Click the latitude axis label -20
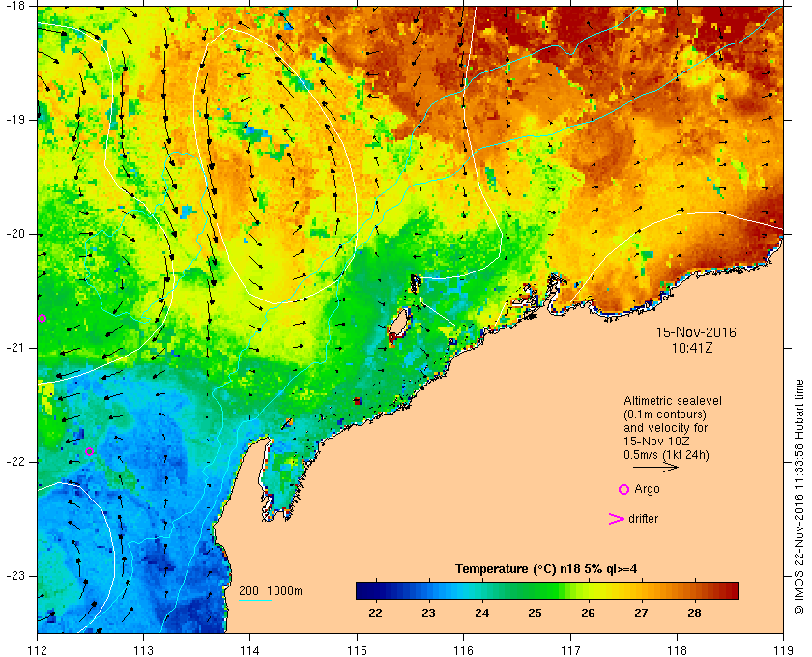 [15, 234]
